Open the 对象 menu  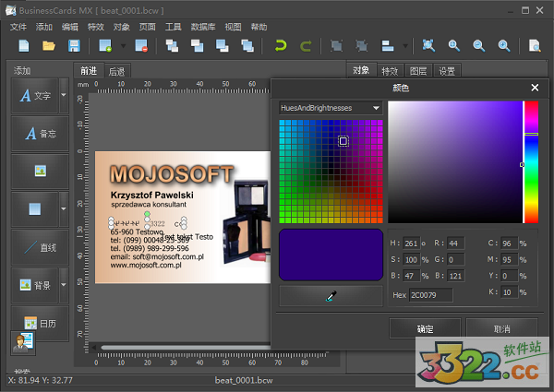coord(122,27)
